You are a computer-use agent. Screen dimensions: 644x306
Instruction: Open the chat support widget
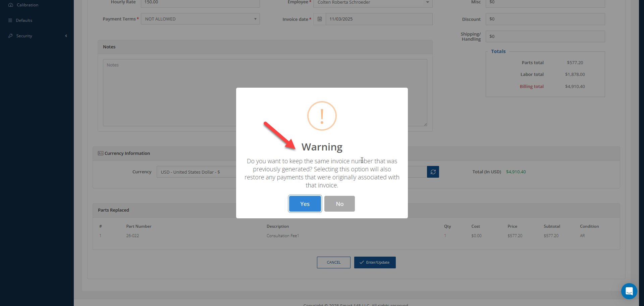[x=629, y=291]
